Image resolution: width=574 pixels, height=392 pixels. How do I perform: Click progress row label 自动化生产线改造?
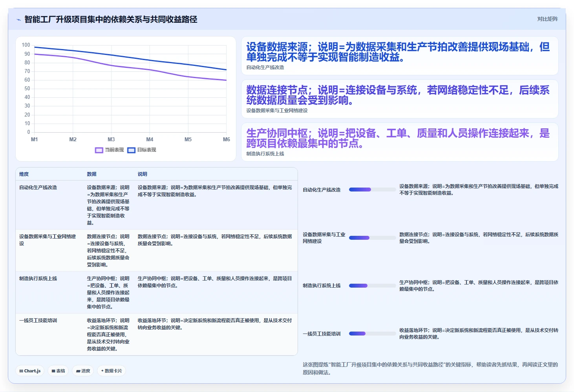point(322,190)
